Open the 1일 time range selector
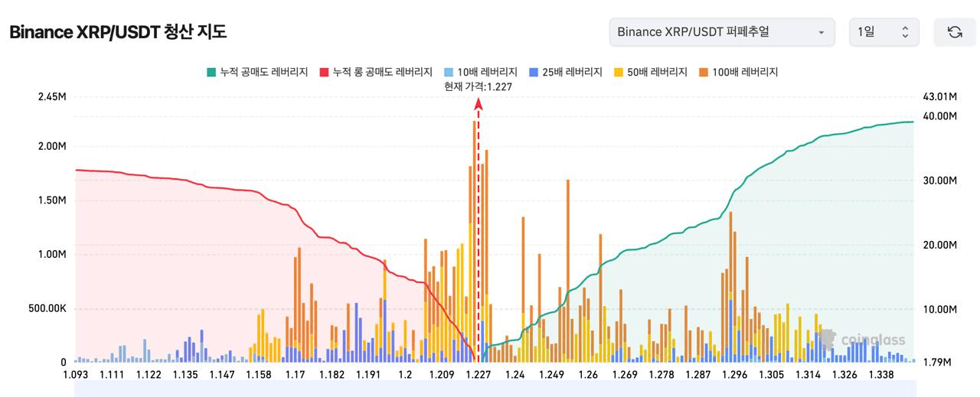Image resolution: width=980 pixels, height=397 pixels. [x=884, y=32]
